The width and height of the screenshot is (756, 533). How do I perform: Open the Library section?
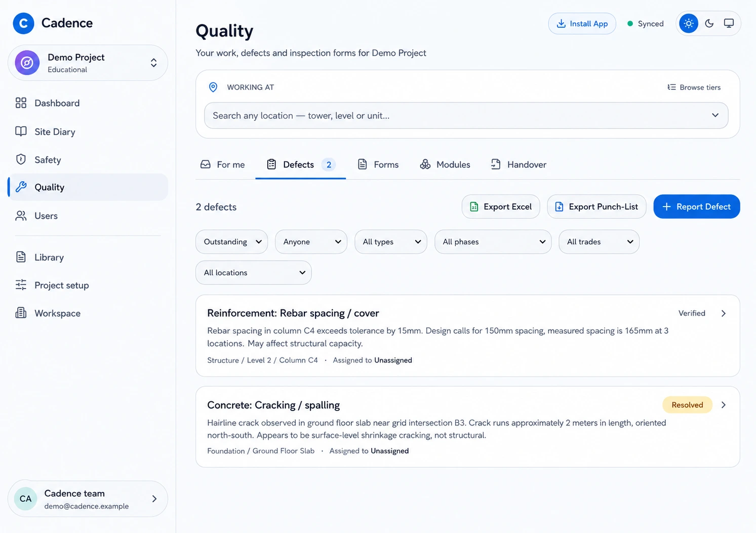point(88,257)
